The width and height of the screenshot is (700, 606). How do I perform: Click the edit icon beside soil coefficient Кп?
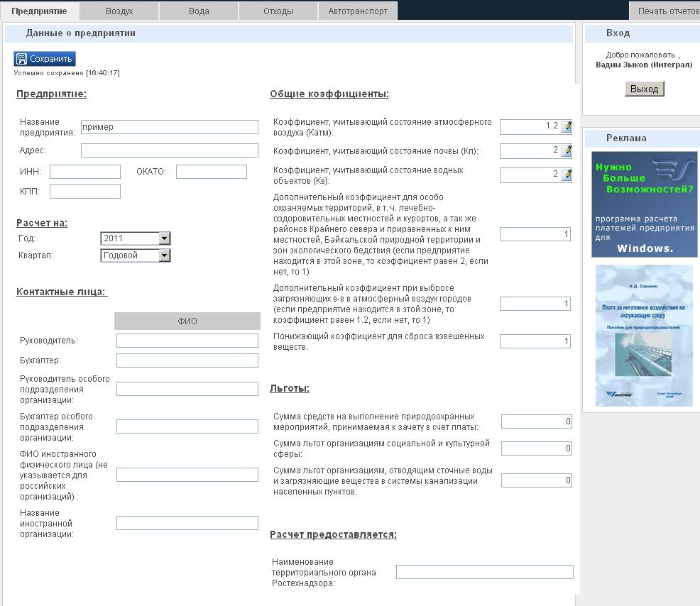pyautogui.click(x=566, y=151)
